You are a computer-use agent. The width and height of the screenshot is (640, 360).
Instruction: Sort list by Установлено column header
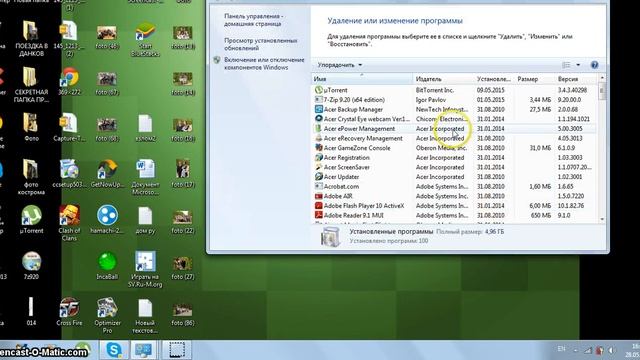pyautogui.click(x=494, y=79)
